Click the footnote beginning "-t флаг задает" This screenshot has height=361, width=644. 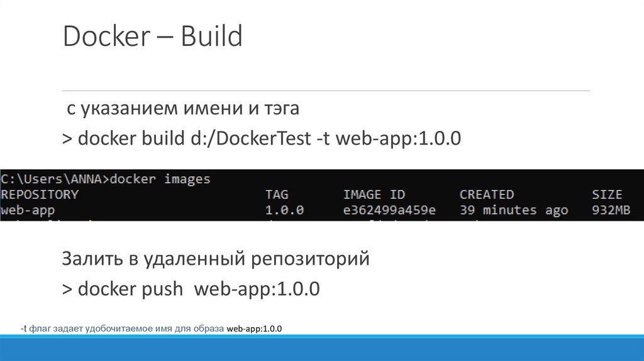click(123, 329)
